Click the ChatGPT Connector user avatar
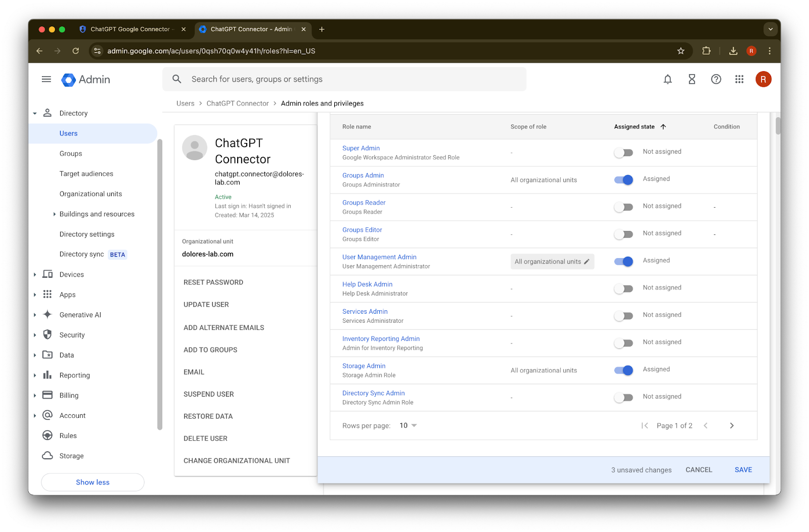Image resolution: width=809 pixels, height=532 pixels. point(195,148)
